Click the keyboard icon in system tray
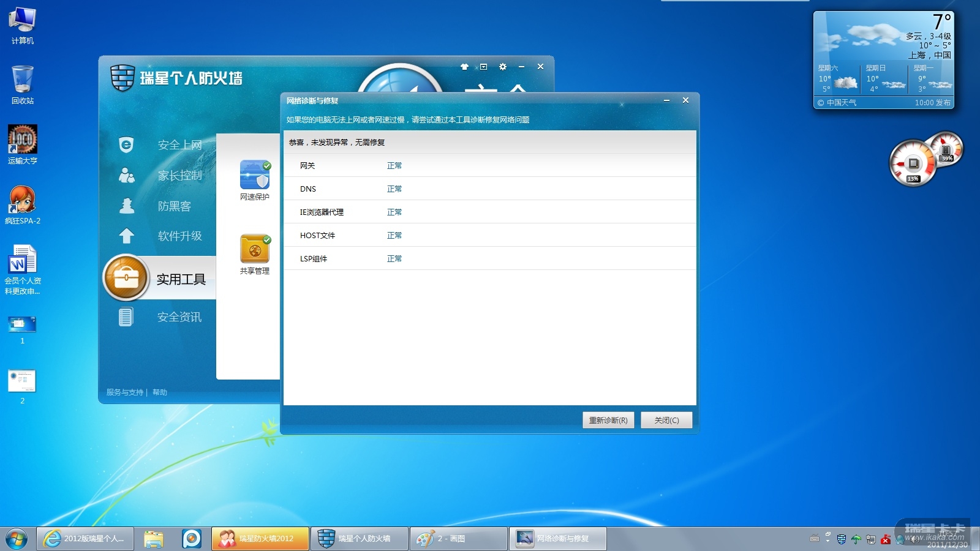980x551 pixels. coord(815,539)
